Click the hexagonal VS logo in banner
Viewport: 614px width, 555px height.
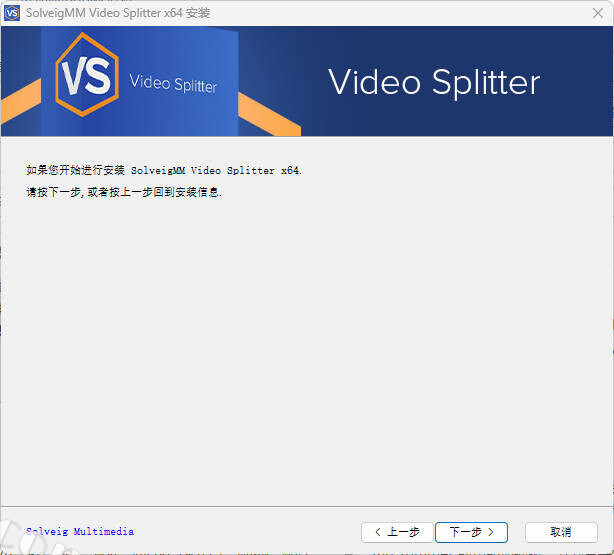click(x=87, y=75)
